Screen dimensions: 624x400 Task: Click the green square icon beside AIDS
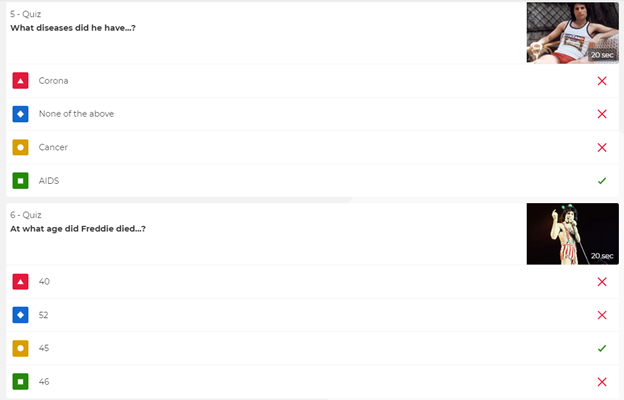click(x=21, y=181)
